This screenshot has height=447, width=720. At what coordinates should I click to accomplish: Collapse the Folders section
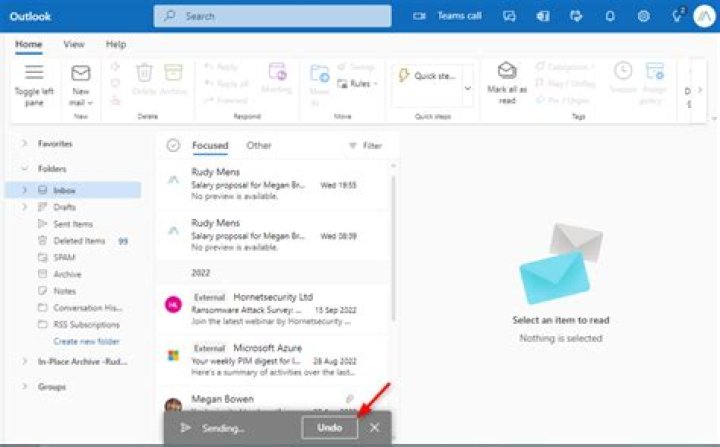[24, 169]
